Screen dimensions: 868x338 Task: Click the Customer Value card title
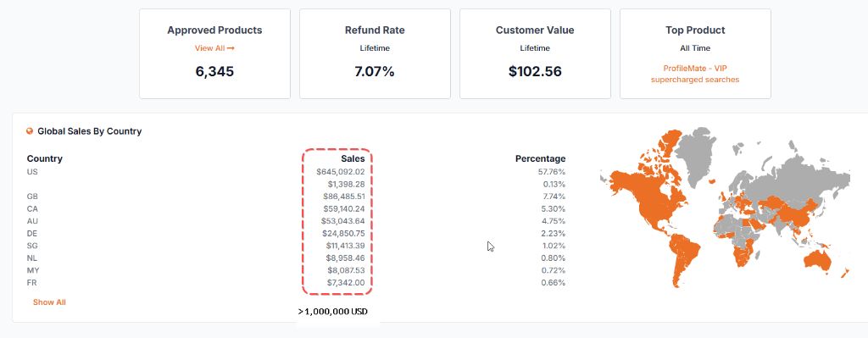coord(535,30)
